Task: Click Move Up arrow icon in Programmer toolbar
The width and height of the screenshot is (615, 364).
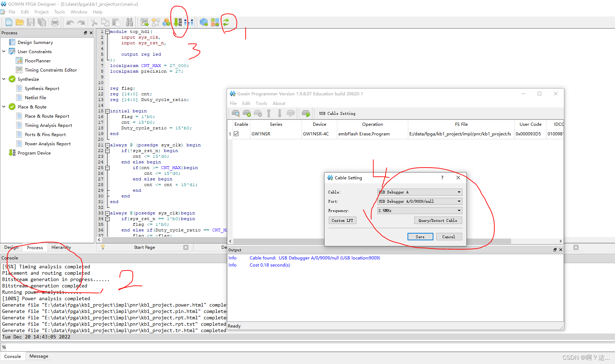Action: (x=269, y=113)
